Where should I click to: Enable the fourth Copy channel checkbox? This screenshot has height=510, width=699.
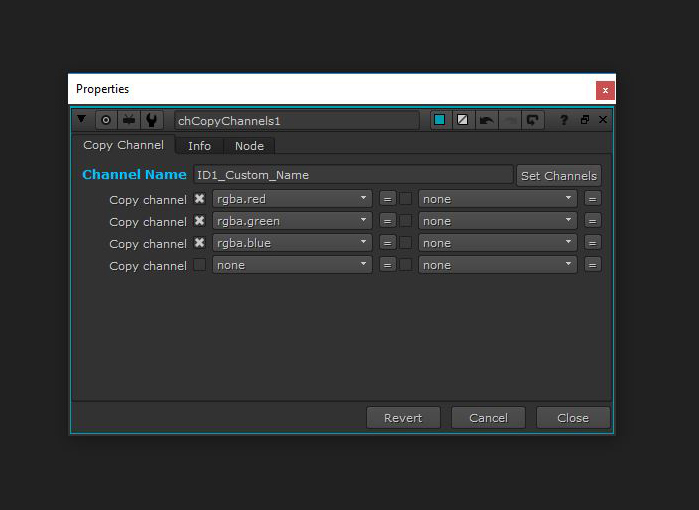(x=200, y=265)
